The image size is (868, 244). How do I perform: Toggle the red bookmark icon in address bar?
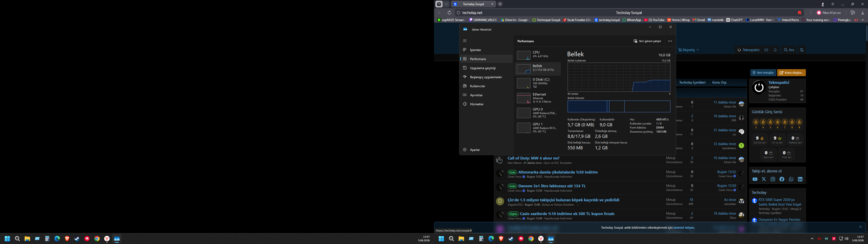click(x=799, y=13)
